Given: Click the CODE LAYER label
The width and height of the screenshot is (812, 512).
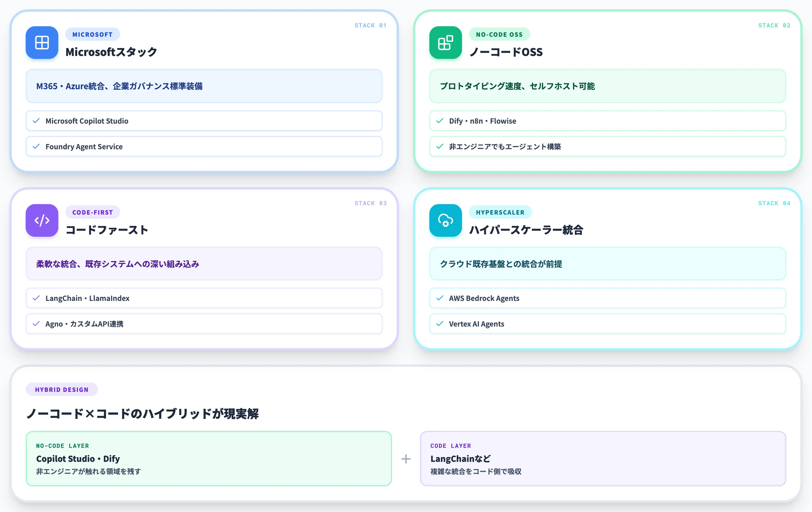Looking at the screenshot, I should 451,446.
